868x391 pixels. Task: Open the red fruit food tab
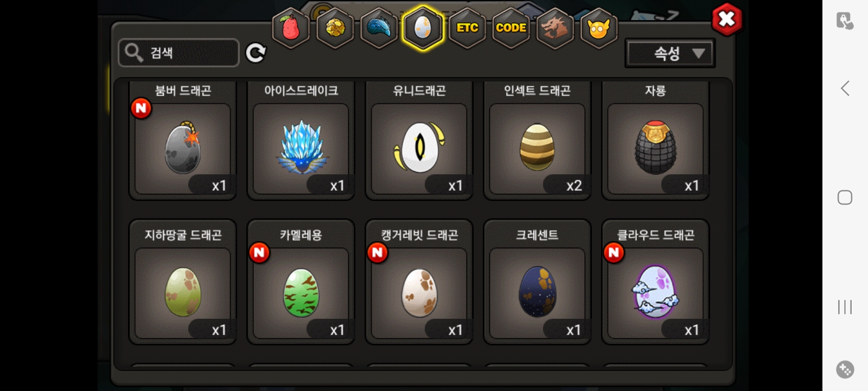click(x=291, y=28)
